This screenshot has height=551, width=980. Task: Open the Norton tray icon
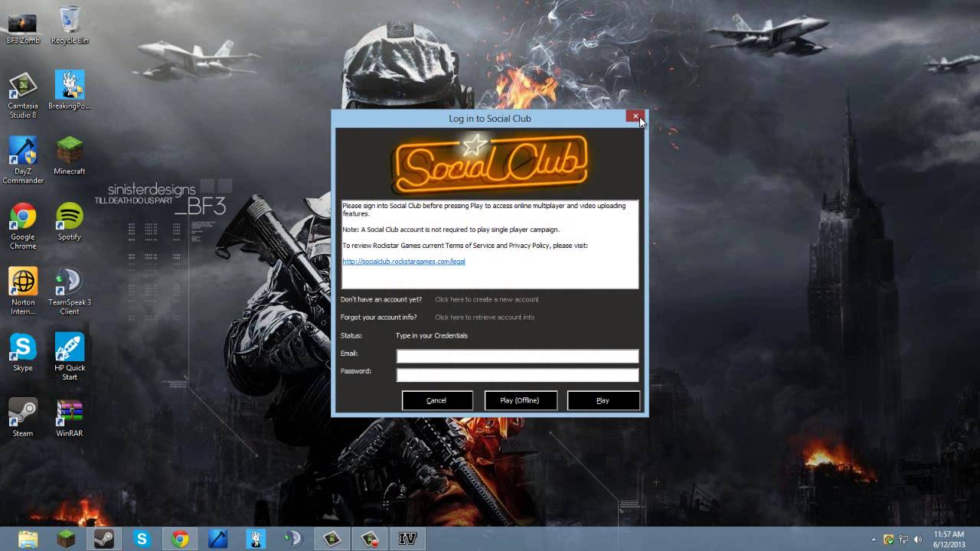click(889, 540)
